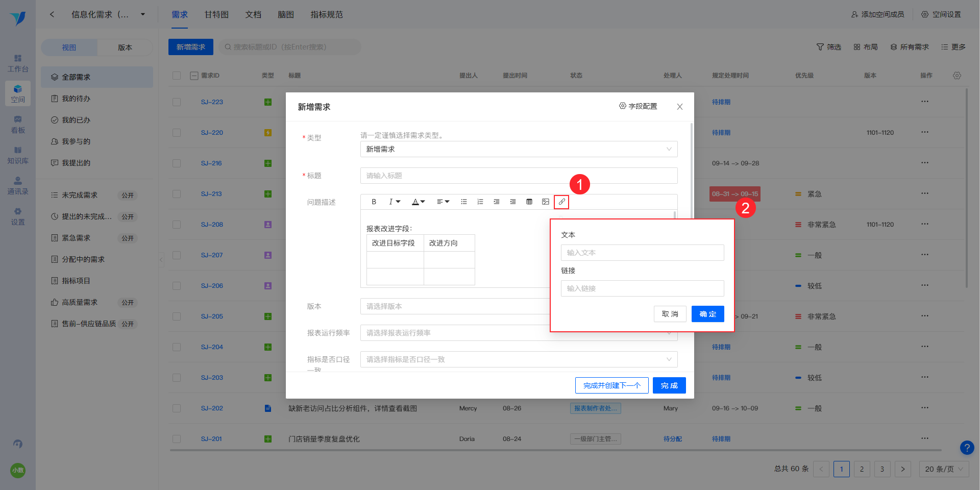Open the indicator consistency dropdown
Screen dimensions: 980x490
(519, 359)
